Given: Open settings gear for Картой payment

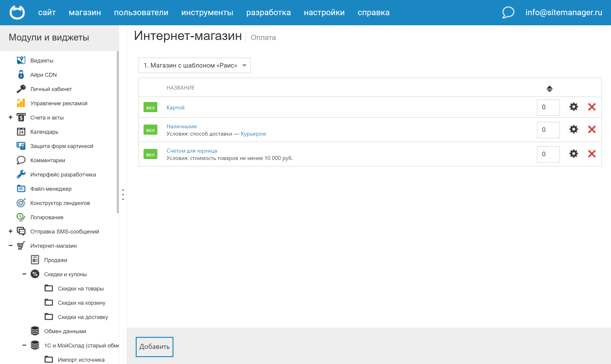Looking at the screenshot, I should click(574, 107).
